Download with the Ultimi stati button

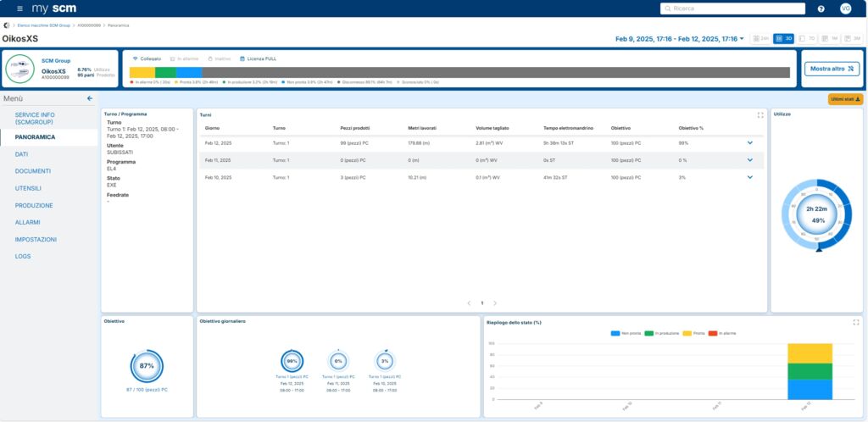pyautogui.click(x=845, y=99)
